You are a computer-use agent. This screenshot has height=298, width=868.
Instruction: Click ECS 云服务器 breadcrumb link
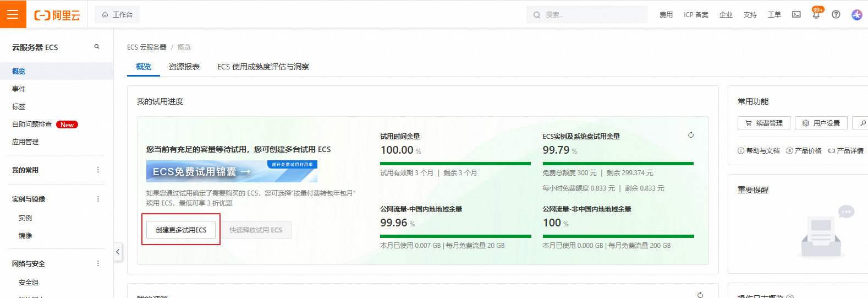coord(146,47)
